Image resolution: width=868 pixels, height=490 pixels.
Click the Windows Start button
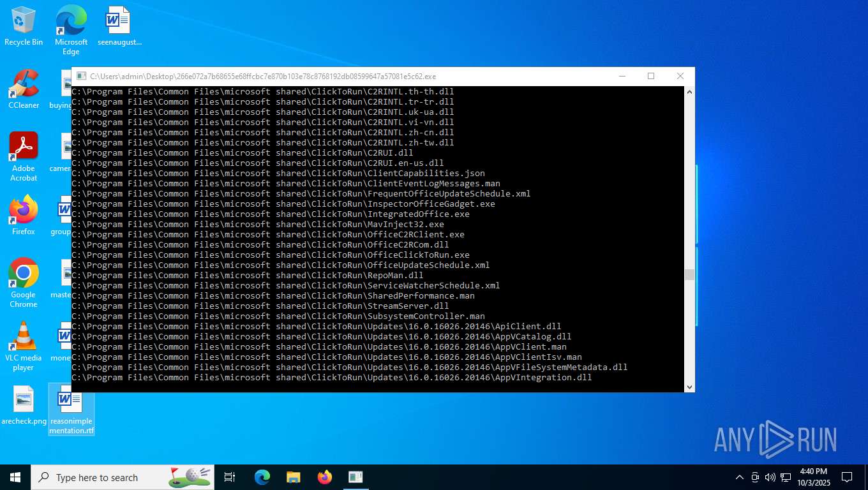tap(15, 477)
